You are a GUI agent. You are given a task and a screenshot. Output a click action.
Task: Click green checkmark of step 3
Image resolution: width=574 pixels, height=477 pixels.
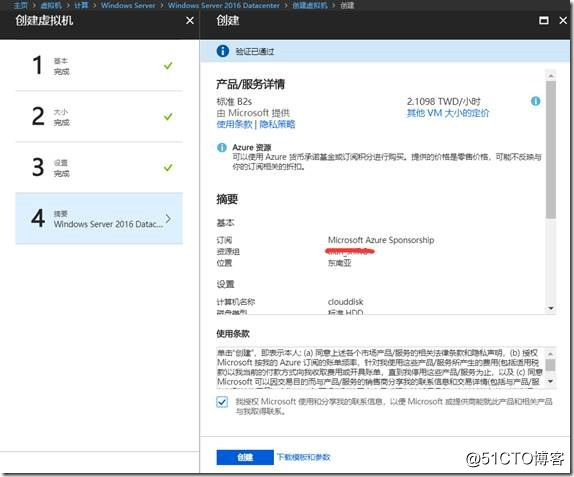[168, 167]
